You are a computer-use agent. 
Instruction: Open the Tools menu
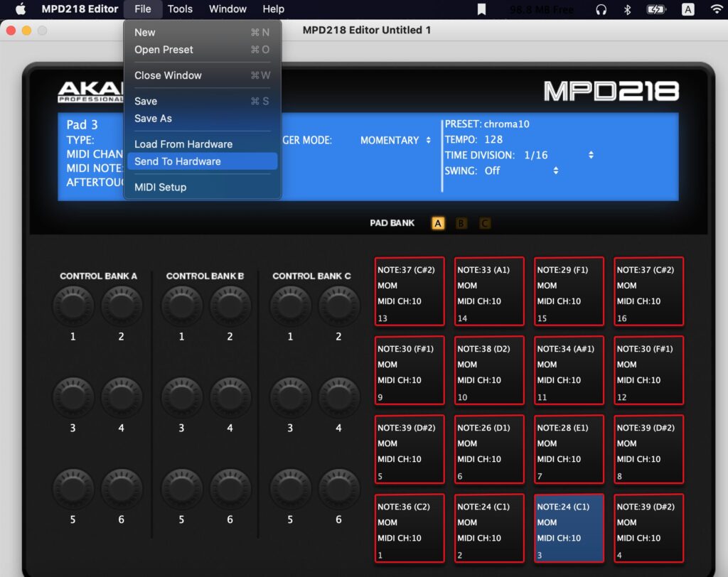180,9
